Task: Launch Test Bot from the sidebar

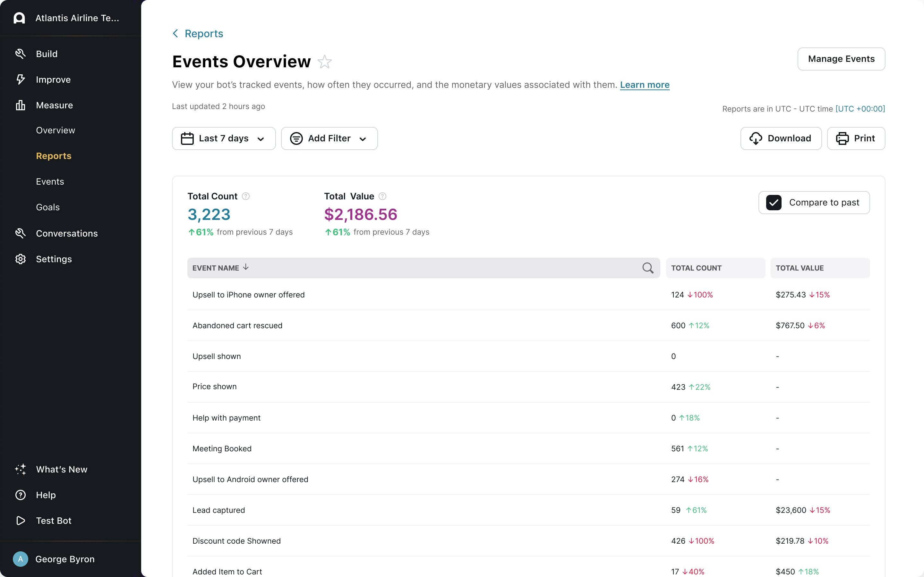Action: [x=54, y=521]
